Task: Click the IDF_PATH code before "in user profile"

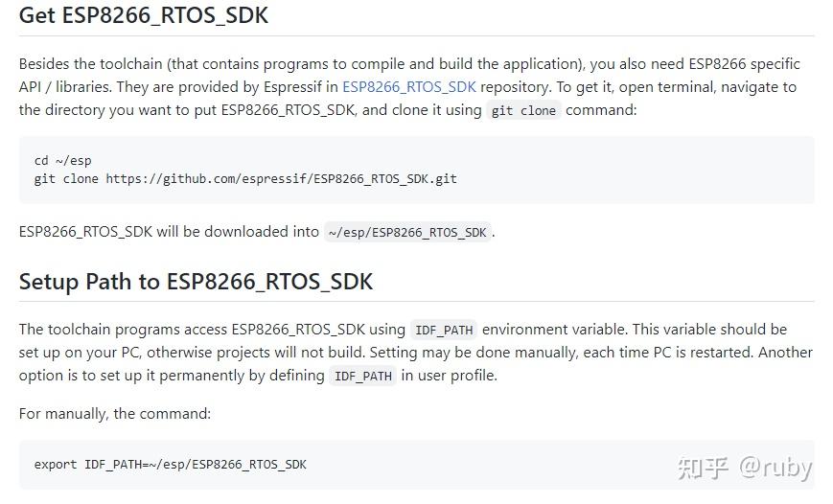Action: tap(362, 376)
